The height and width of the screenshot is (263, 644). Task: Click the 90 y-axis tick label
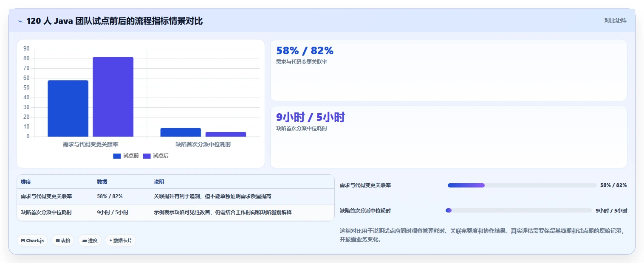[x=26, y=48]
